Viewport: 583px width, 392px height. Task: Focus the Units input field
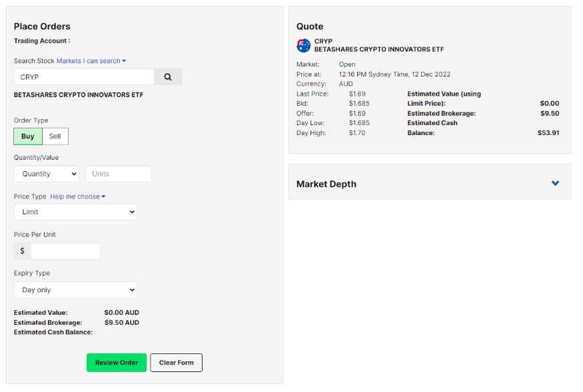118,174
